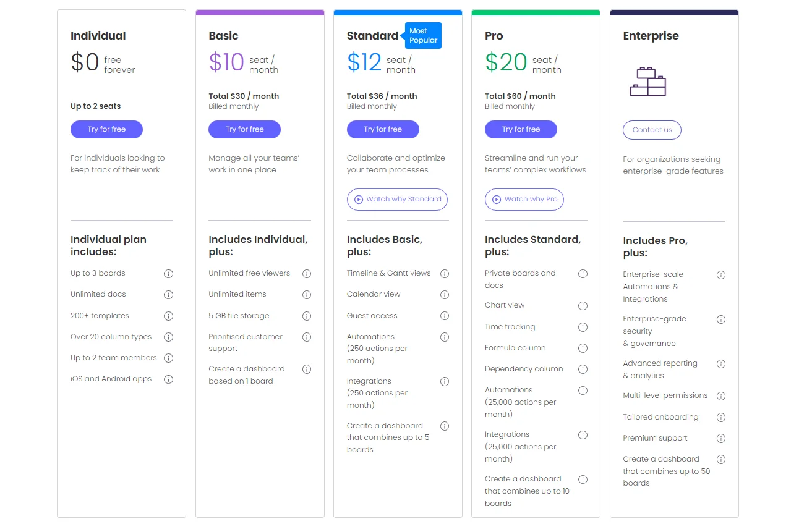Click info icon for 200+ templates
The width and height of the screenshot is (812, 524).
pyautogui.click(x=168, y=316)
